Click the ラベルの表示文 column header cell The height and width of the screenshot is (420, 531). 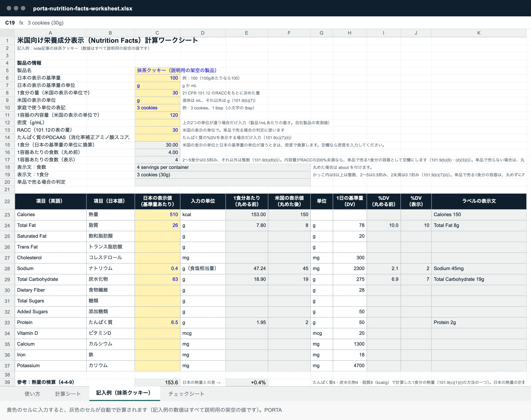(x=479, y=201)
